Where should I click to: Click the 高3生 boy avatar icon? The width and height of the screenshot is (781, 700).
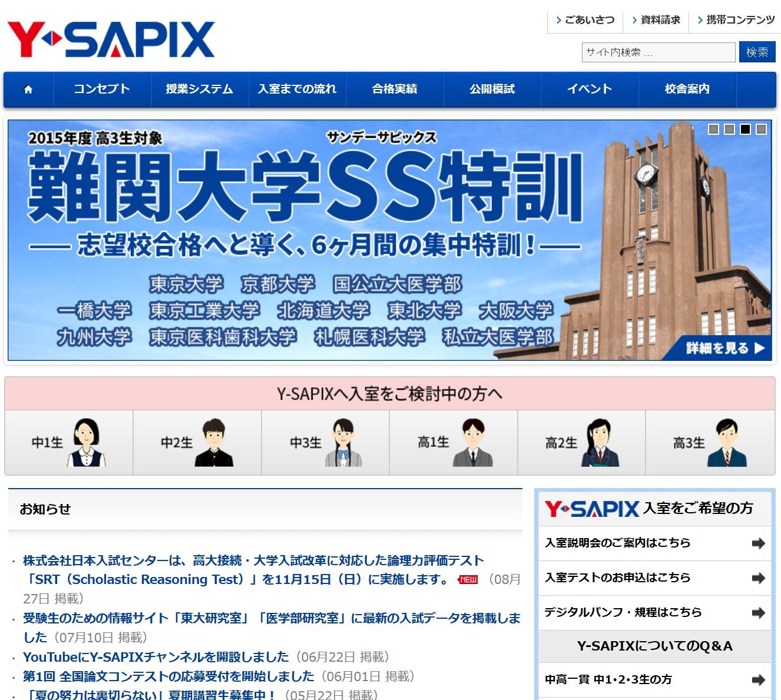pos(727,443)
